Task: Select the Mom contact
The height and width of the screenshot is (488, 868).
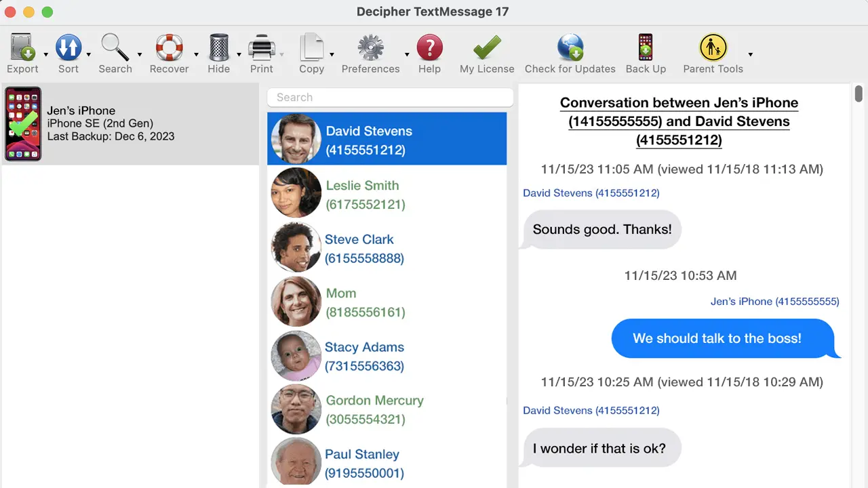Action: coord(387,302)
